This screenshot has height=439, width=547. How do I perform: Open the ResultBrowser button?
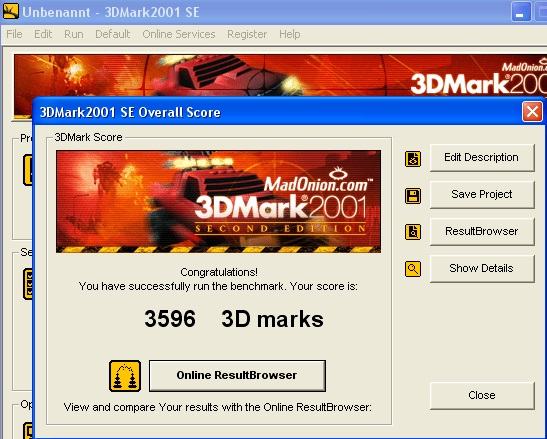482,231
